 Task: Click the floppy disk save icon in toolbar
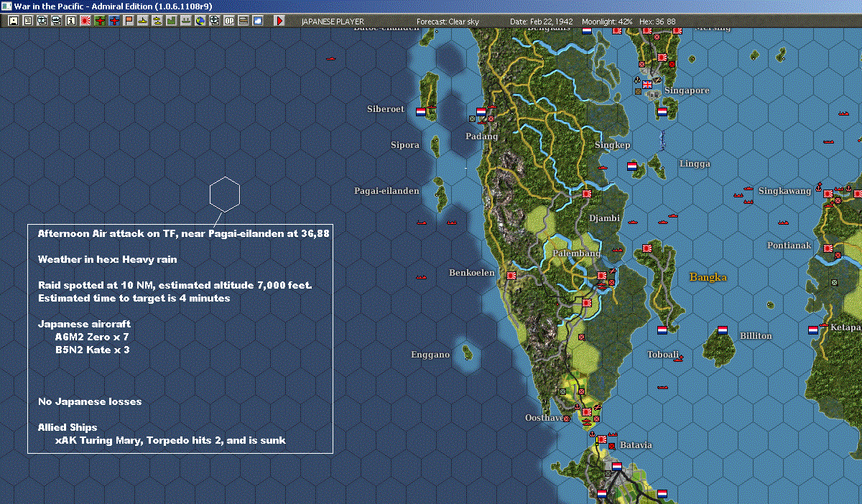click(x=14, y=21)
